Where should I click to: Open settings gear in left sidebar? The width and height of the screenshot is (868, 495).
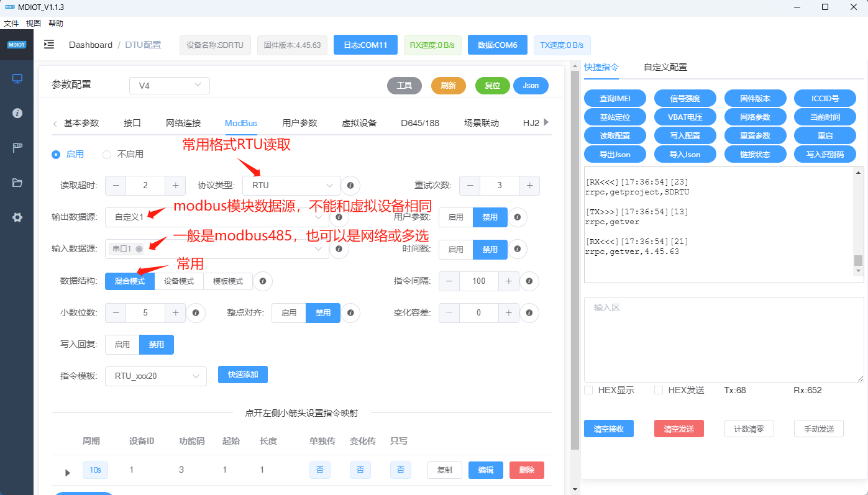point(16,217)
